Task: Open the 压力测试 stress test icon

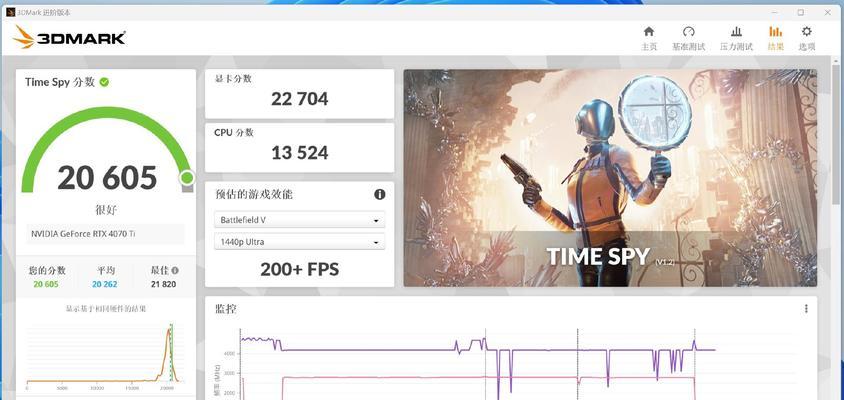Action: tap(736, 32)
